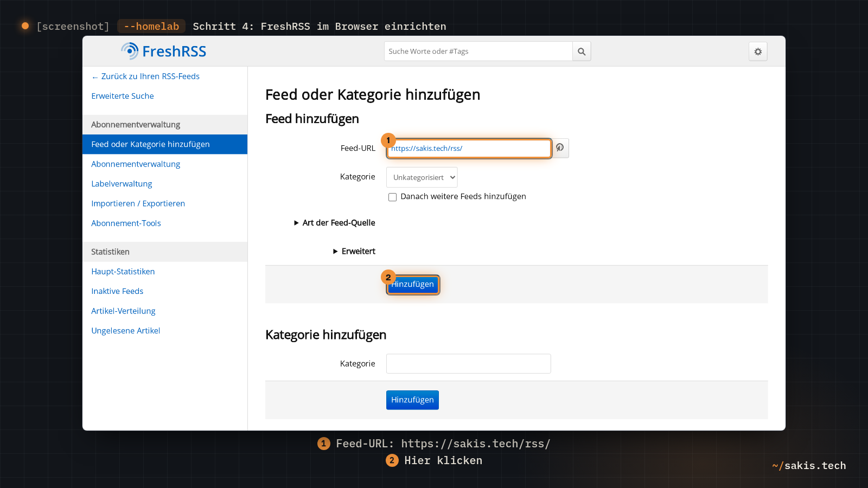Viewport: 868px width, 488px height.
Task: Open the gear settings menu
Action: tap(758, 52)
